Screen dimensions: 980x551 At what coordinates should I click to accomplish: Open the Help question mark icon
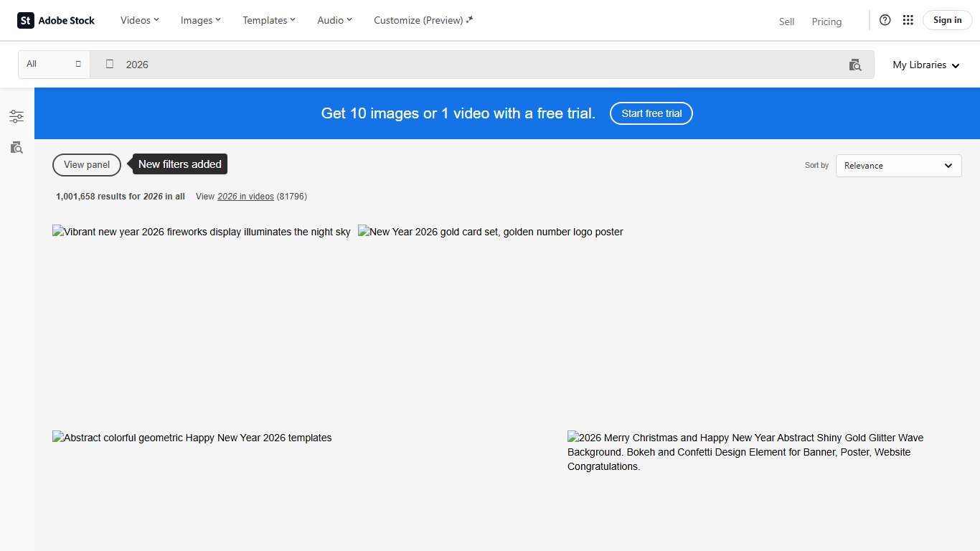[885, 20]
